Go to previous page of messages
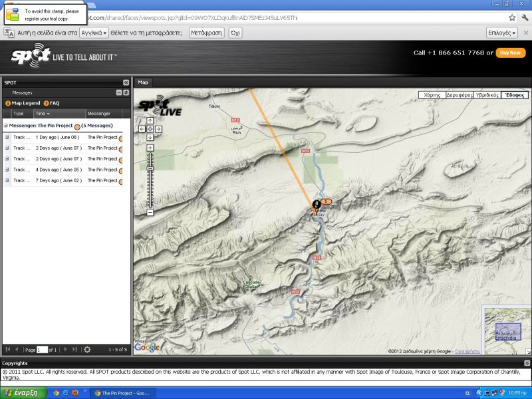Screen dimensions: 532x399 (17, 350)
